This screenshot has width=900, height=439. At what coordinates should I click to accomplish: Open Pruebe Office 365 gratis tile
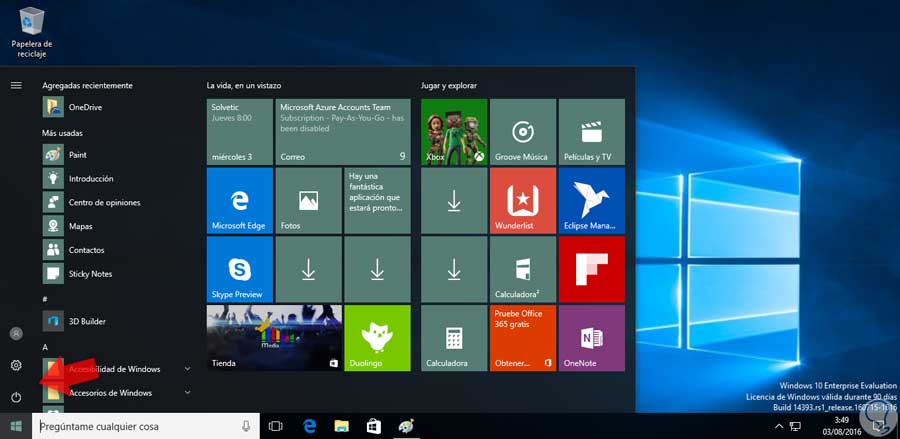coord(523,339)
